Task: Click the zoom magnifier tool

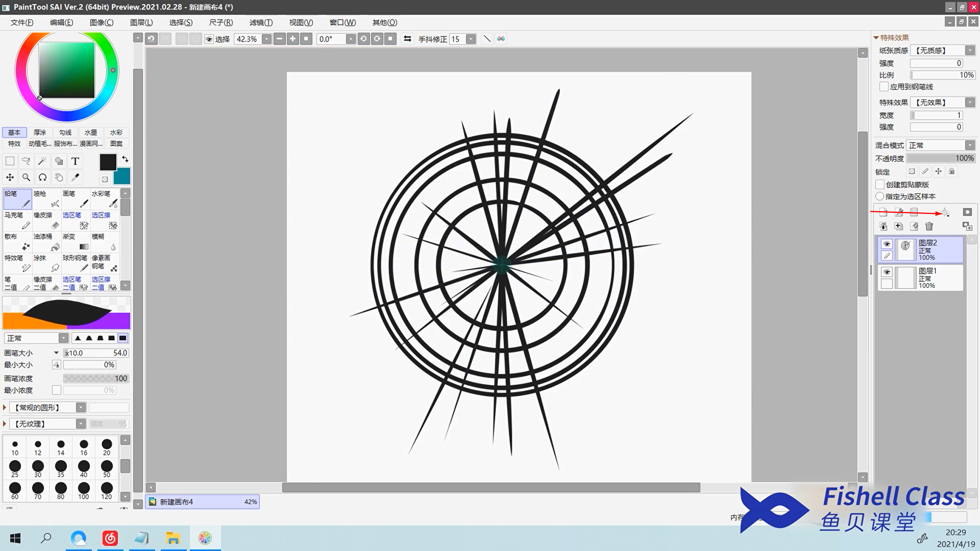Action: point(26,177)
